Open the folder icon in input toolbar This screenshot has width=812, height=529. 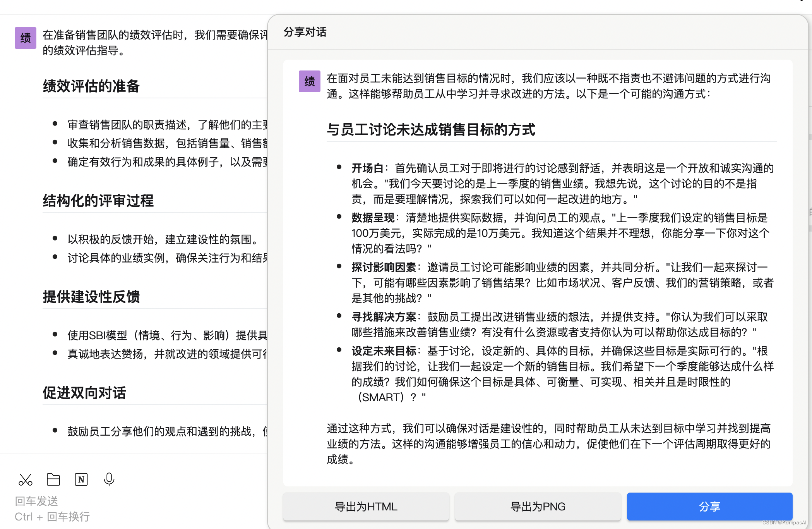click(53, 479)
